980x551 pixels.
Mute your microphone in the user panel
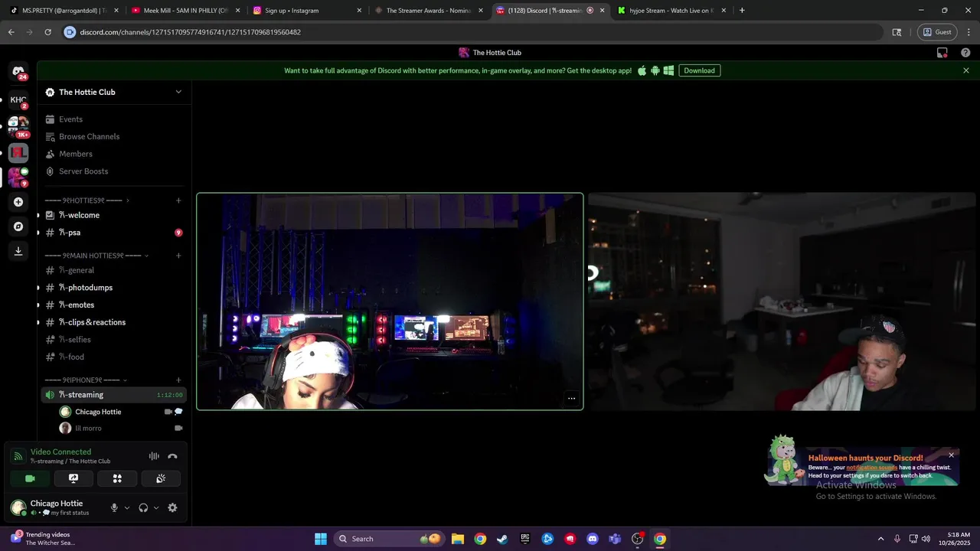tap(114, 507)
